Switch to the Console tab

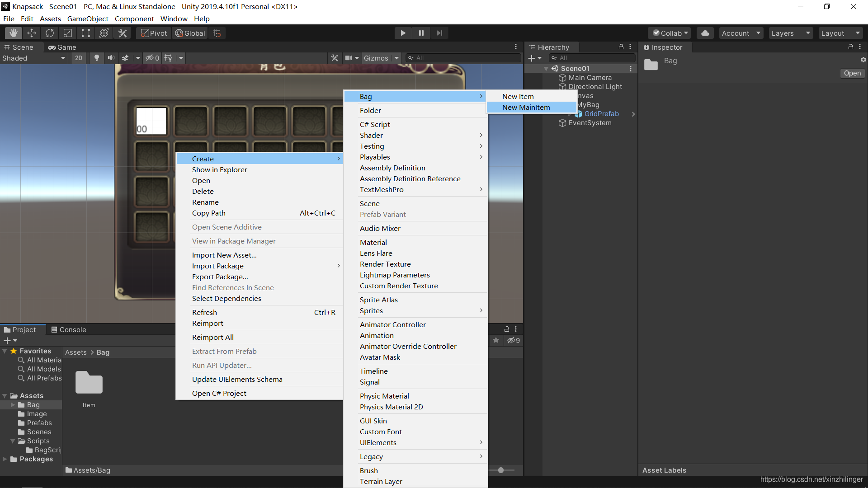pyautogui.click(x=69, y=330)
